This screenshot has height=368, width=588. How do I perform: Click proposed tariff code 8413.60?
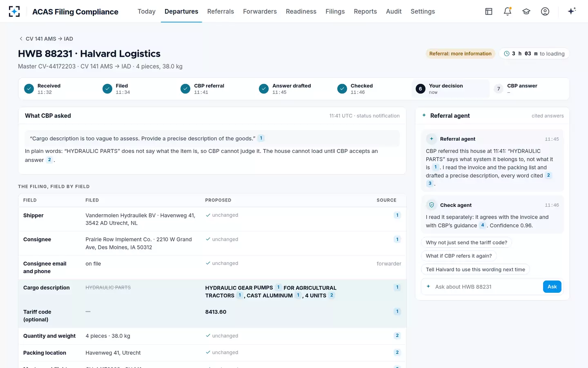click(216, 312)
